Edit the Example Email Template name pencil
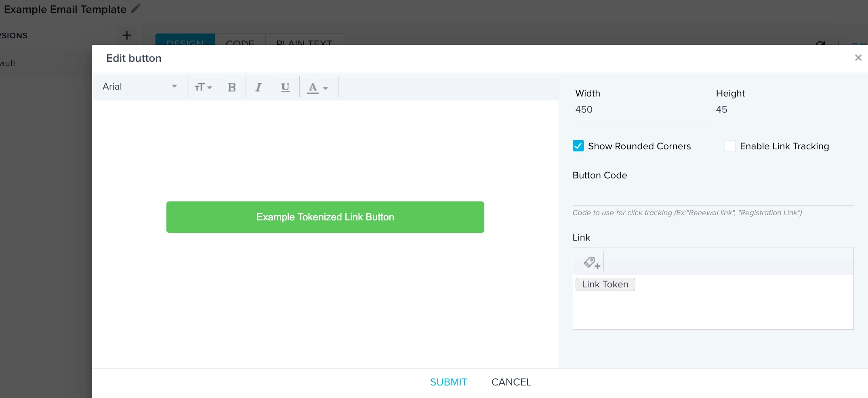Screen dimensions: 868x398 (136, 8)
